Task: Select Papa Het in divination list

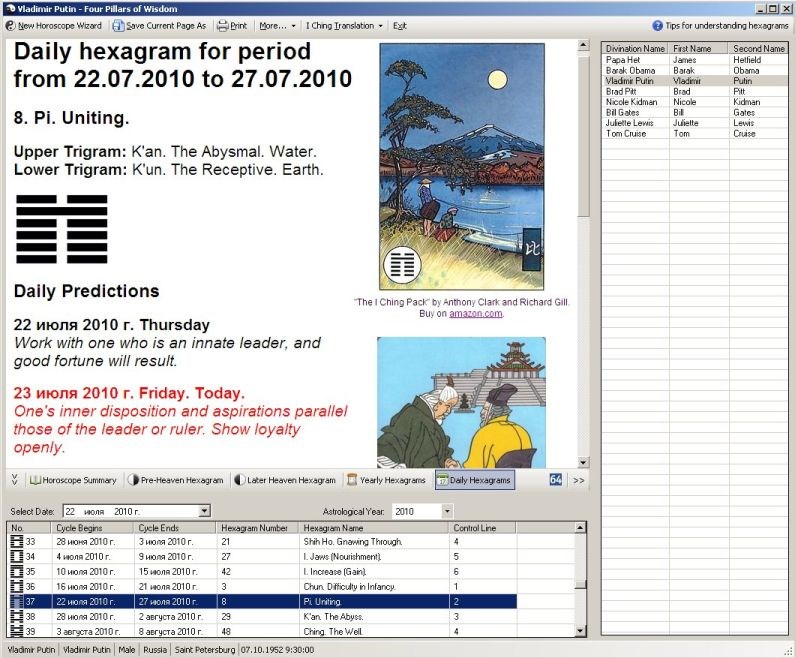Action: coord(694,59)
